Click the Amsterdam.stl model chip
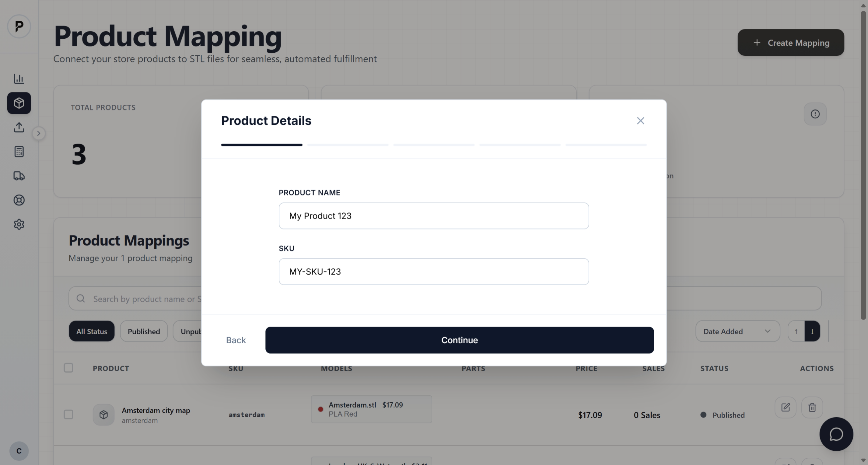Screen dimensions: 868x465 click(x=371, y=409)
